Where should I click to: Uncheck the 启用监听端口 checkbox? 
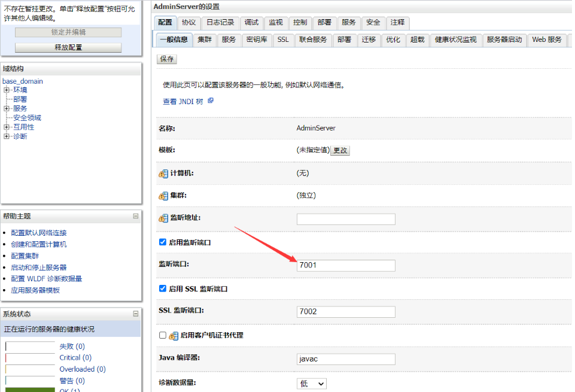click(x=163, y=242)
